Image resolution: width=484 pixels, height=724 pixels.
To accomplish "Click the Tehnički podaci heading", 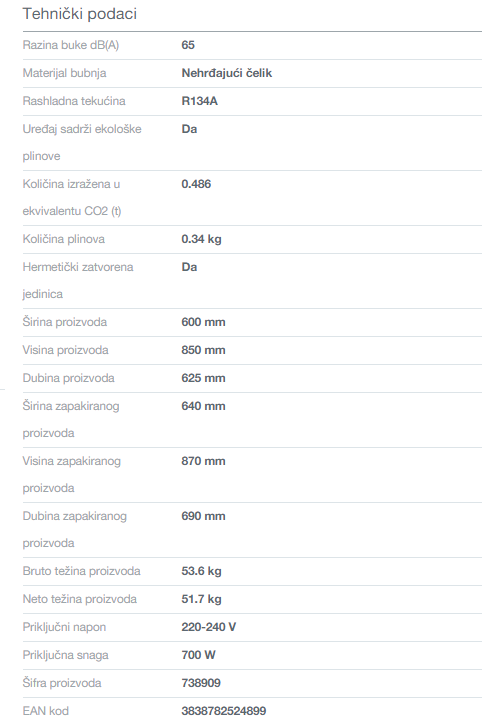I will (79, 14).
